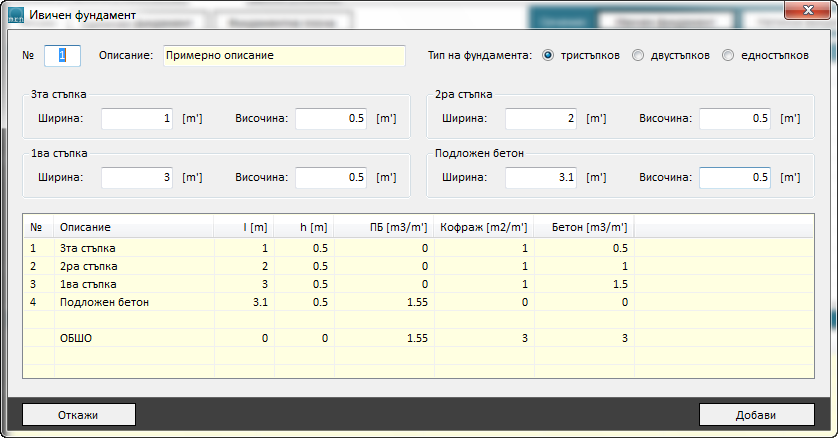Click the 2ра стъпка Височина field
Image resolution: width=838 pixels, height=438 pixels.
coord(735,119)
